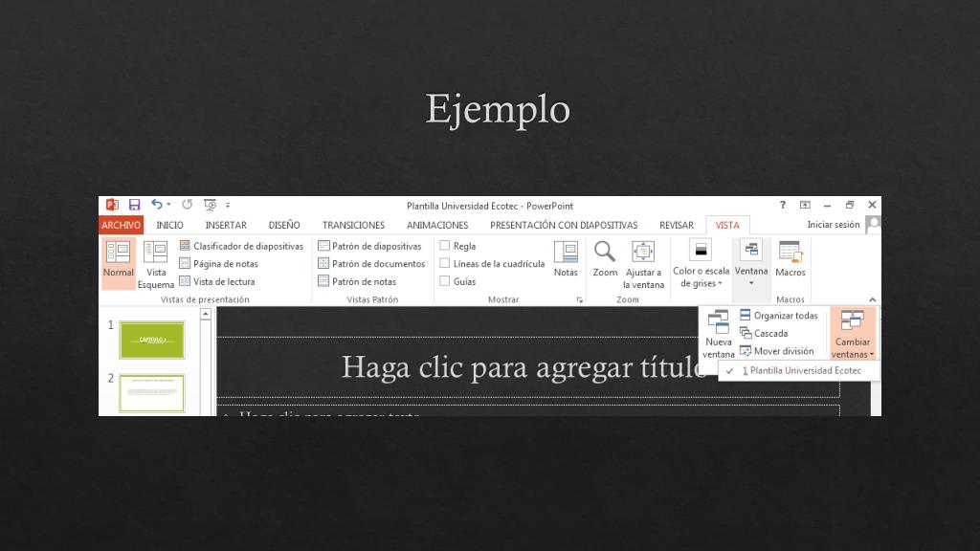Open the undo history dropdown arrow

point(168,205)
